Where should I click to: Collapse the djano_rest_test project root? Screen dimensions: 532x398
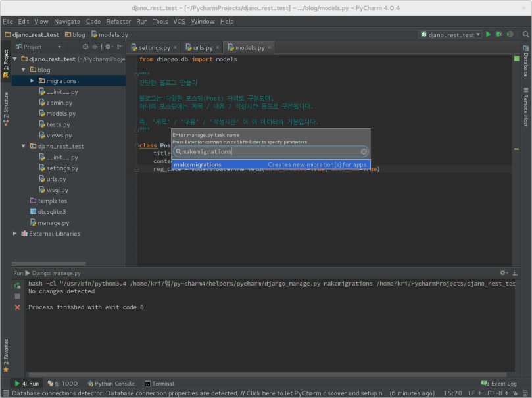click(14, 59)
